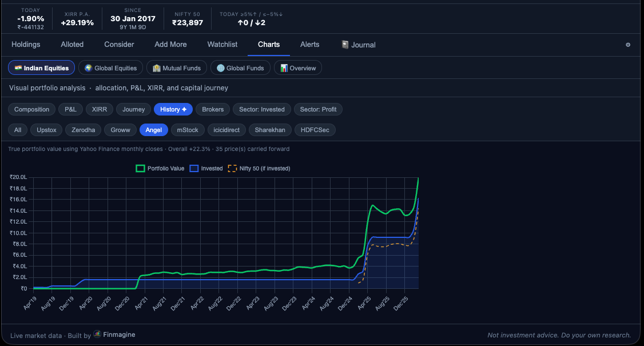Filter chart by HDFCSec broker
The width and height of the screenshot is (644, 346).
click(315, 130)
